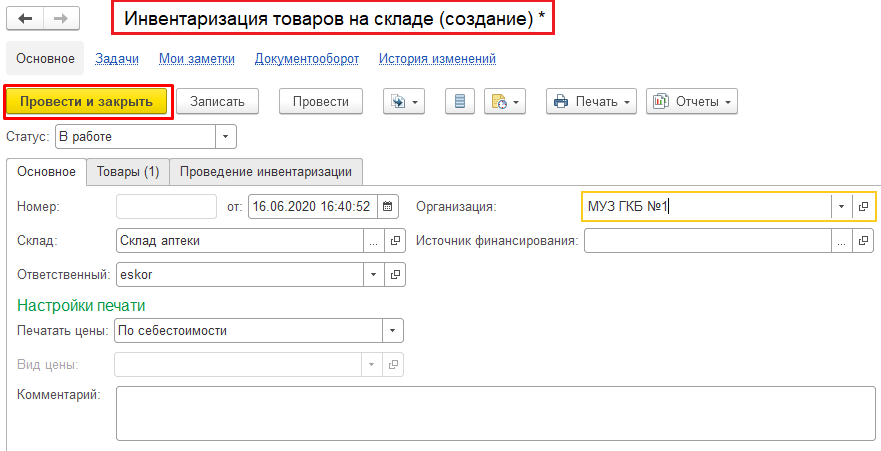Open Ответственный eskor record icon
Viewport: 881px width, 451px height.
pos(395,275)
